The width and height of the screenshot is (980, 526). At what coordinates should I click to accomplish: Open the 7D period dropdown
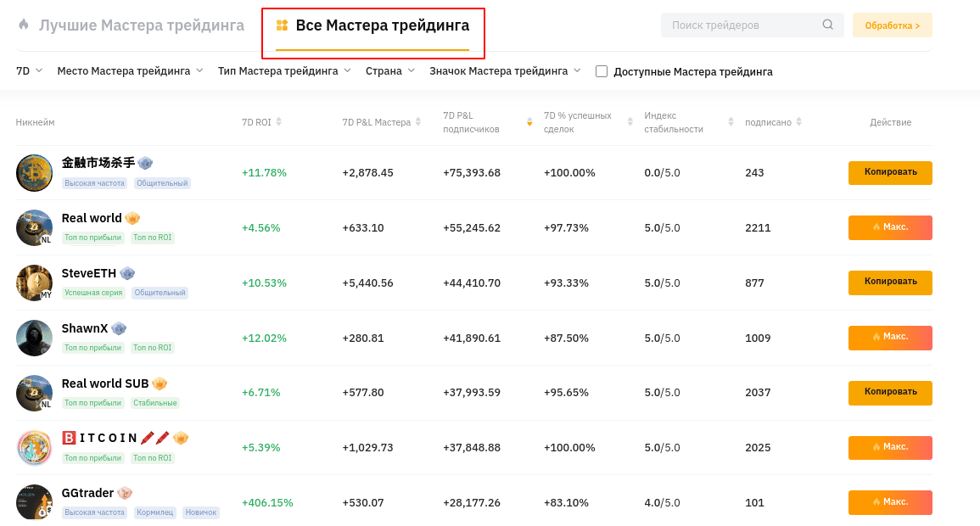[x=30, y=71]
